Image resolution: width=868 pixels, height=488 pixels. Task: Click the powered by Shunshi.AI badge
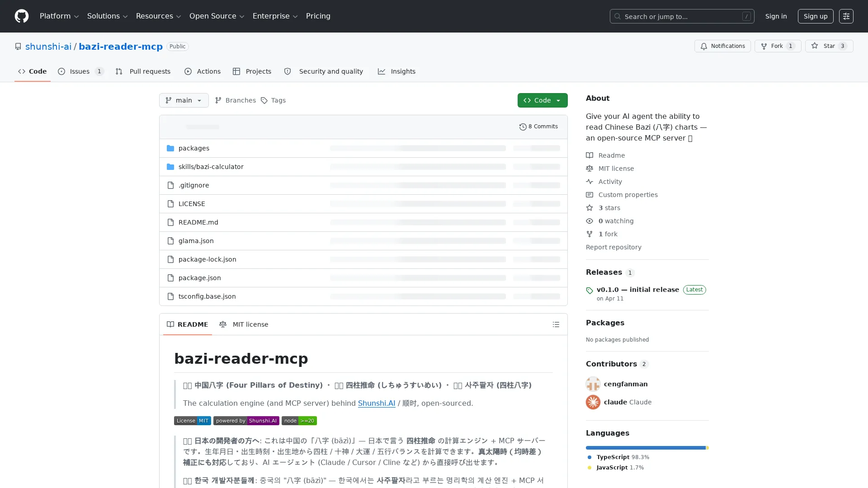point(246,421)
